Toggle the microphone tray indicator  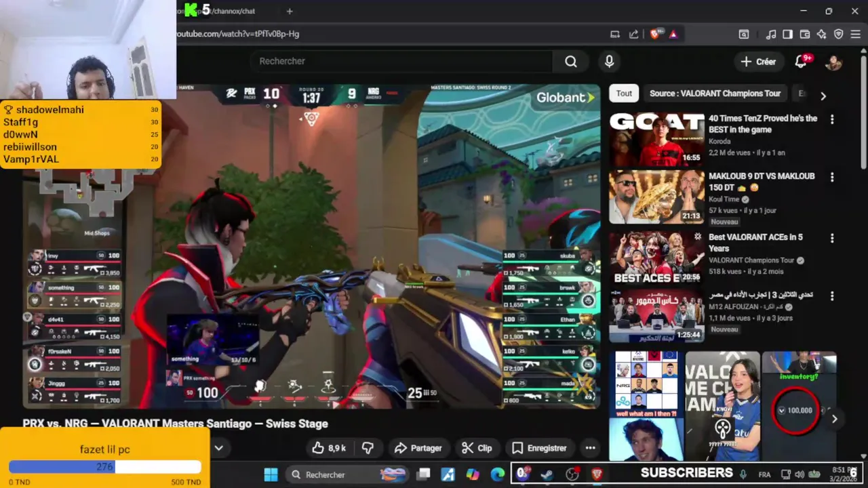click(743, 474)
